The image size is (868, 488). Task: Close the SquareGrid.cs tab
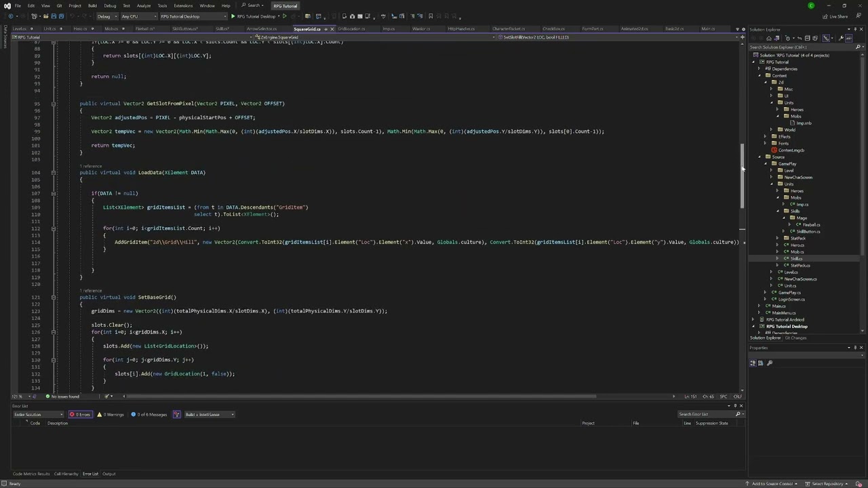click(332, 29)
